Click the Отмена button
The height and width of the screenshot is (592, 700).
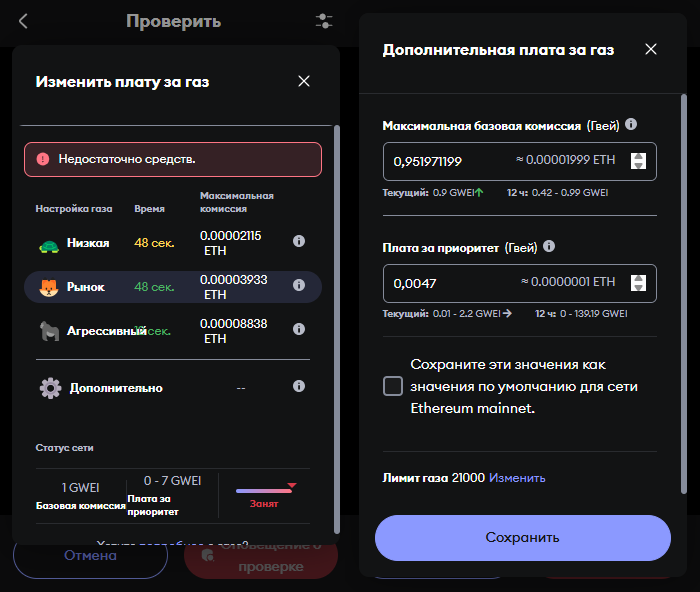tap(91, 555)
